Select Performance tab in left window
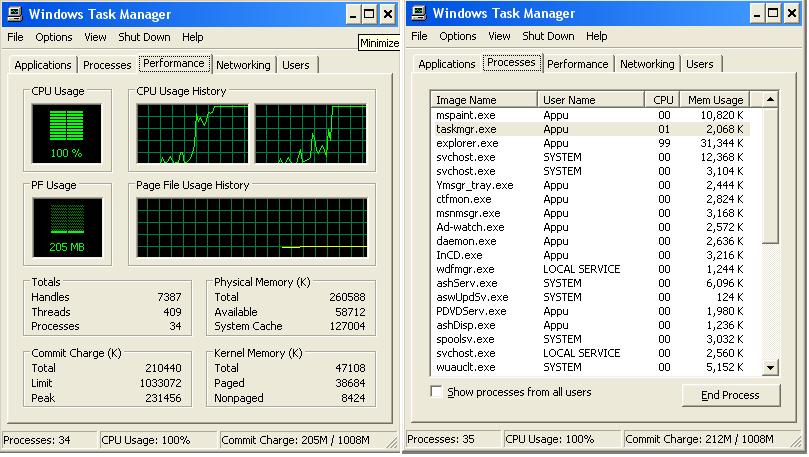 (174, 63)
